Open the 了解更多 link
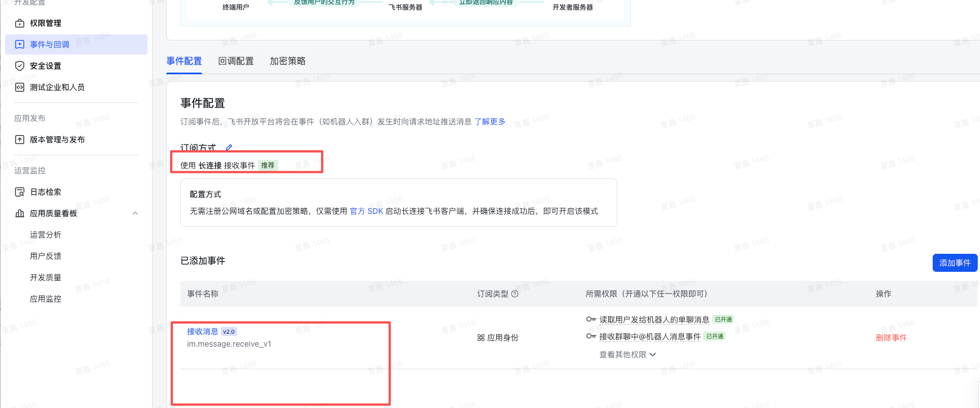Screen dimensions: 980x408 tap(489, 122)
